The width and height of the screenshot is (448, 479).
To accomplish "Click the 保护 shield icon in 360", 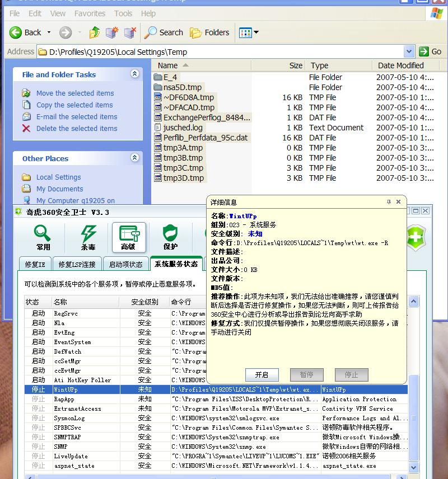I will [x=170, y=233].
